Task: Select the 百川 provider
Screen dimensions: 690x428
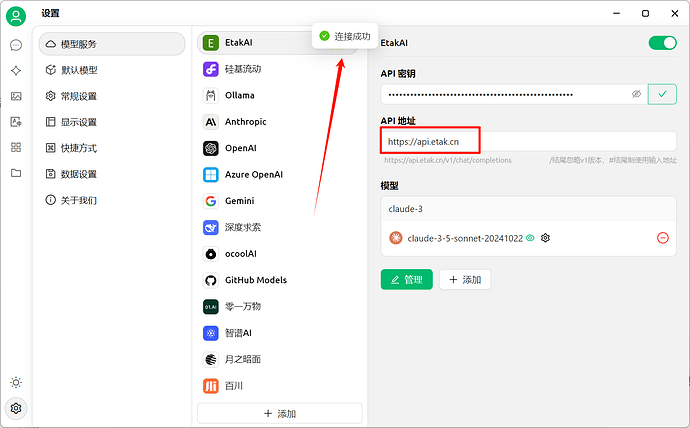Action: (277, 386)
